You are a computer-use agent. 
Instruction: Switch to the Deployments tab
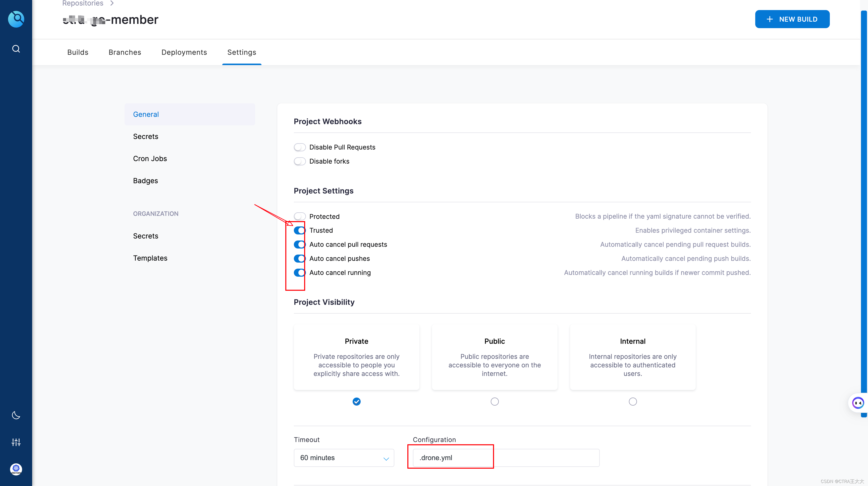(x=184, y=52)
